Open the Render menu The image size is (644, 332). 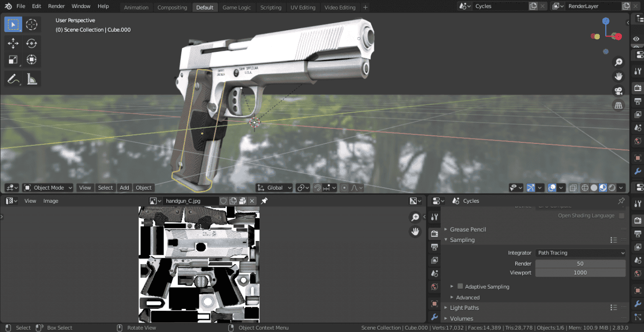pos(56,6)
